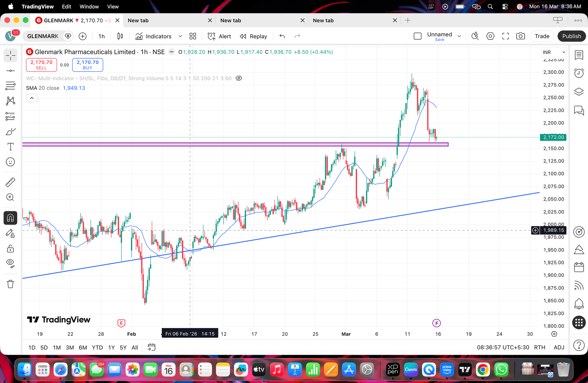Open the help center
Image resolution: width=588 pixels, height=383 pixels.
coord(579,345)
